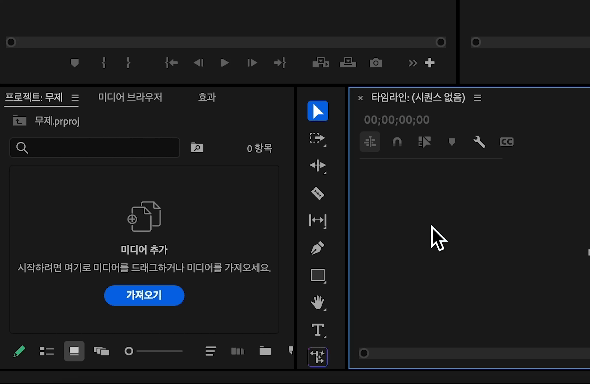This screenshot has height=384, width=590.
Task: Click Mark Out bracket button
Action: [128, 63]
